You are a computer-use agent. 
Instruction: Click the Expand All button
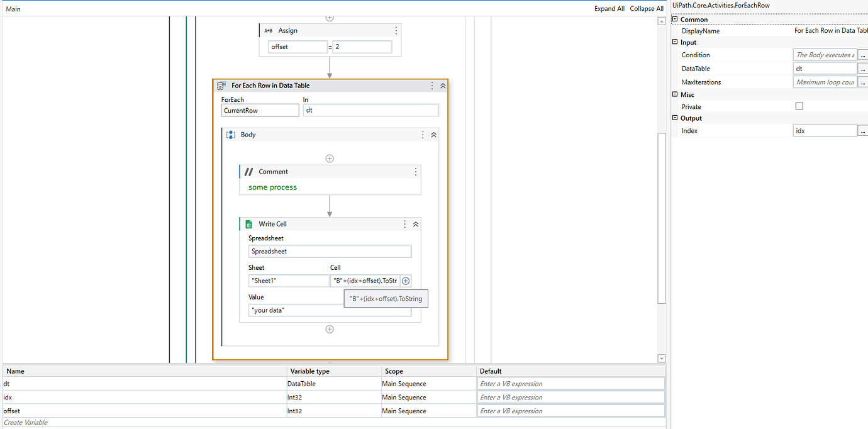pyautogui.click(x=609, y=8)
